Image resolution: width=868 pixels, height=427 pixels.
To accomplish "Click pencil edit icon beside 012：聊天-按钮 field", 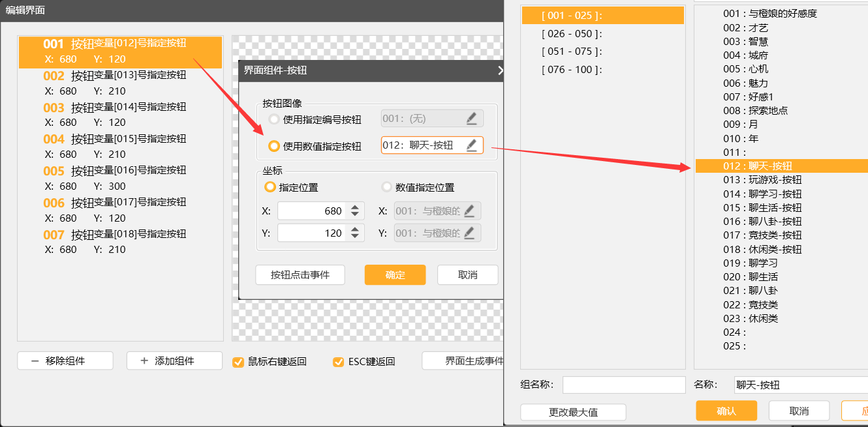I will (x=471, y=145).
